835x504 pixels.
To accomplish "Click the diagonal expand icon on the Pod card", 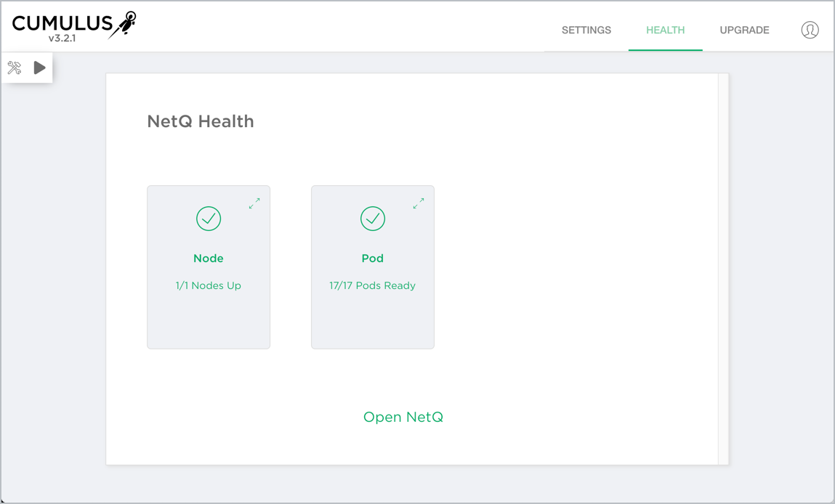I will (x=419, y=203).
